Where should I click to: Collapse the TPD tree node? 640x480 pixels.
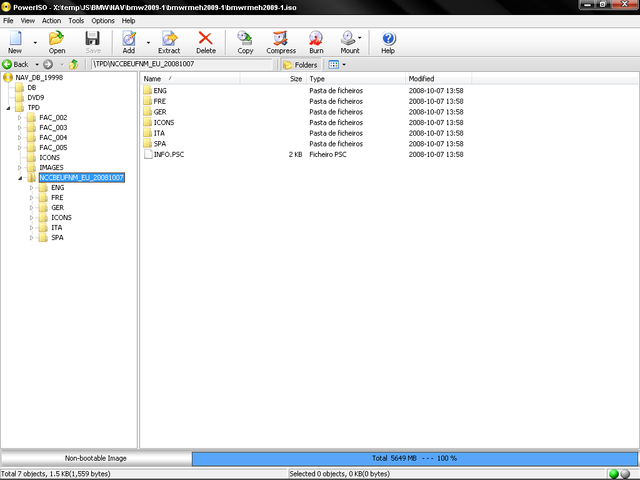pyautogui.click(x=8, y=108)
